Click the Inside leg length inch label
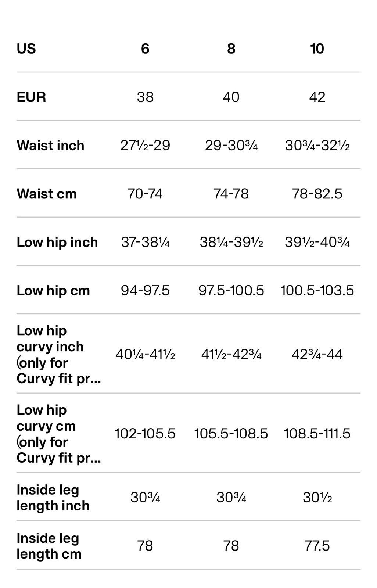This screenshot has width=377, height=588. pyautogui.click(x=53, y=498)
